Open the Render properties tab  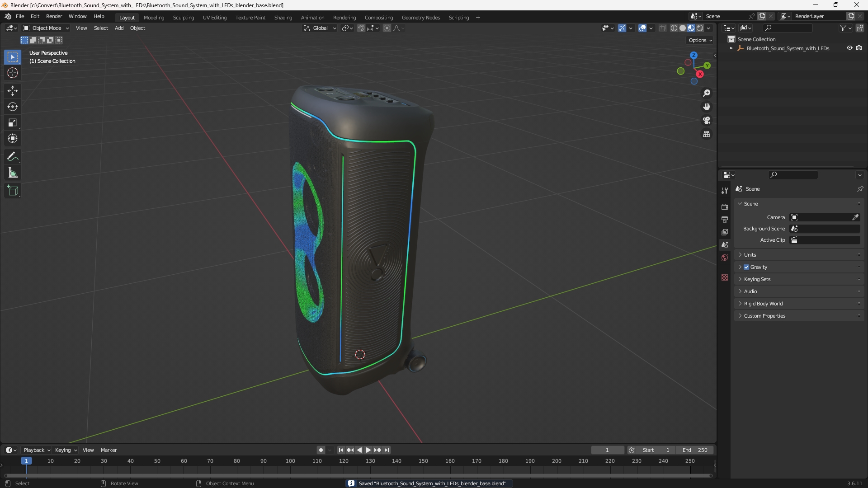[x=725, y=206]
